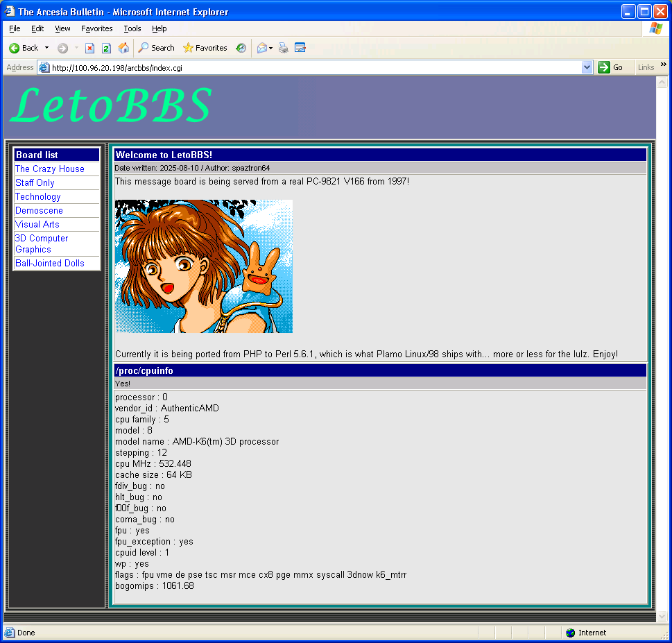672x643 pixels.
Task: Visit the Staff Only board
Action: [35, 182]
